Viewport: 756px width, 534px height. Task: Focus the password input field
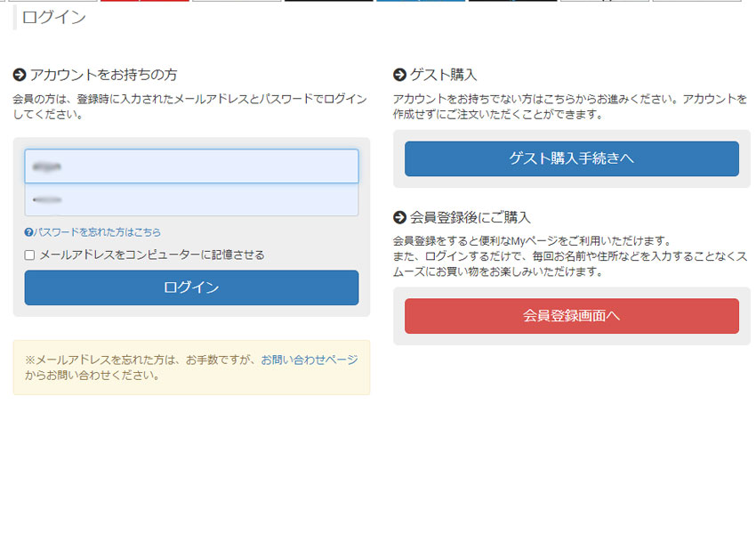pos(191,199)
